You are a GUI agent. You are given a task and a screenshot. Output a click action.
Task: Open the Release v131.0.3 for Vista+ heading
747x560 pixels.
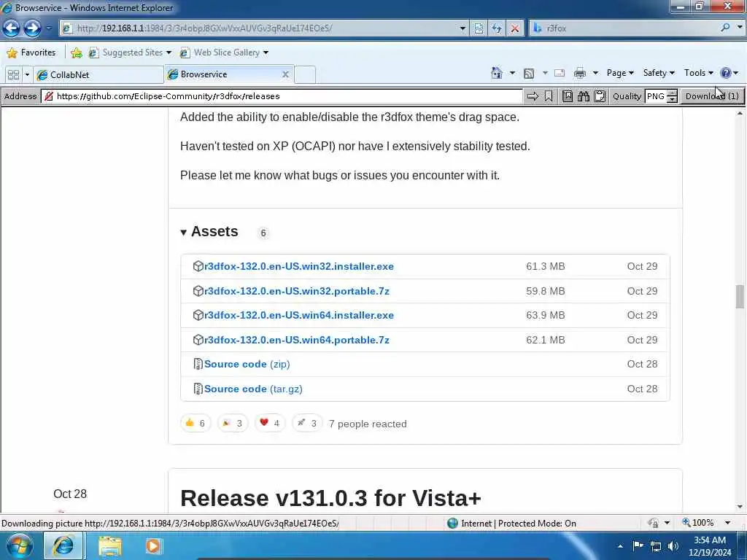[x=330, y=498]
